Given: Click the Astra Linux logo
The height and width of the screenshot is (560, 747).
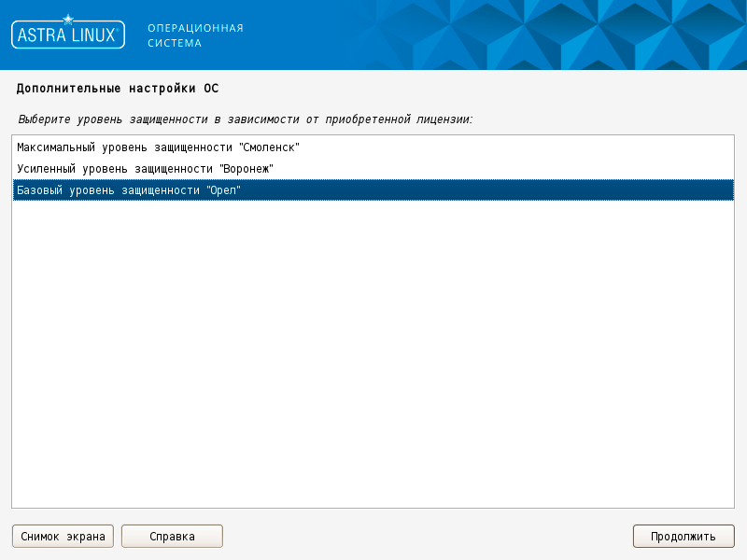Looking at the screenshot, I should pyautogui.click(x=68, y=33).
